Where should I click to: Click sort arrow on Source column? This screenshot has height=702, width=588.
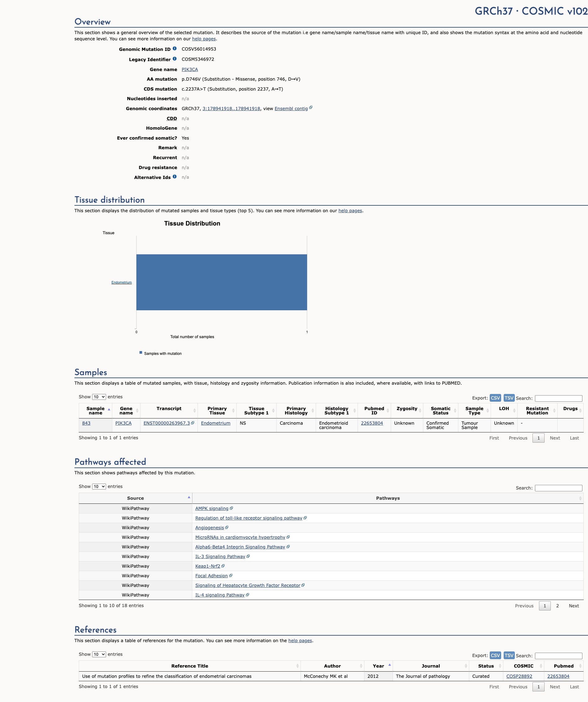click(x=189, y=497)
